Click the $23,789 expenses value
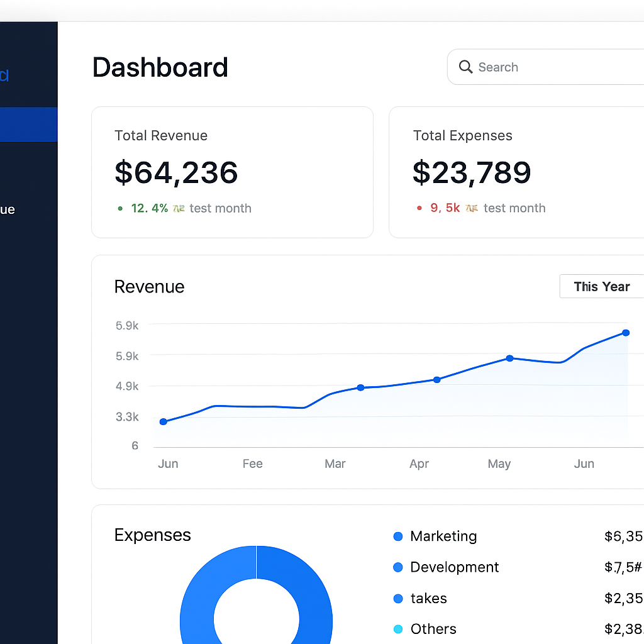Image resolution: width=644 pixels, height=644 pixels. point(472,172)
